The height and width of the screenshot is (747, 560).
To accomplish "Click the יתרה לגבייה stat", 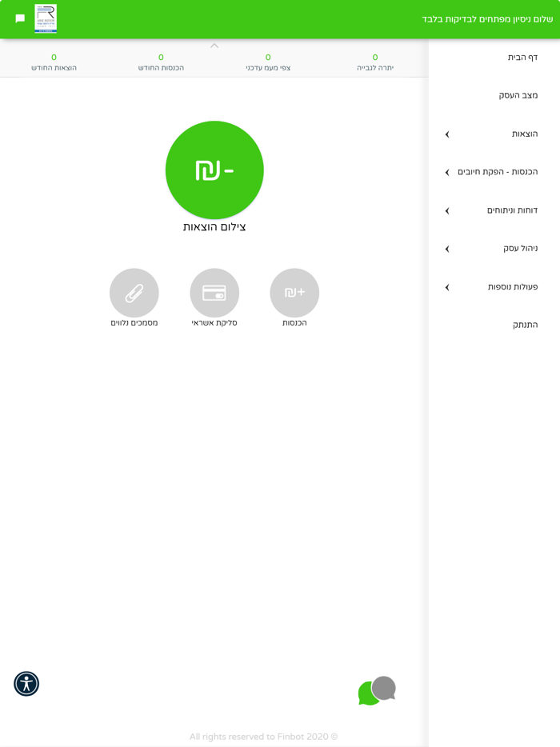I will pyautogui.click(x=375, y=62).
